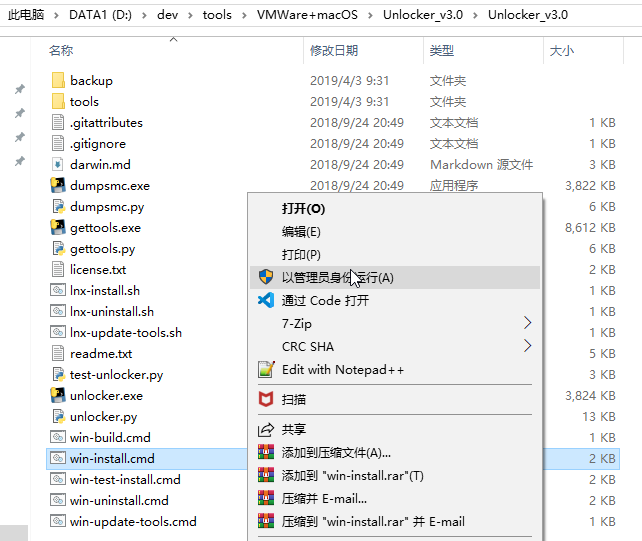Click the topmost quick access pin icon
This screenshot has height=541, width=642.
coord(19,89)
